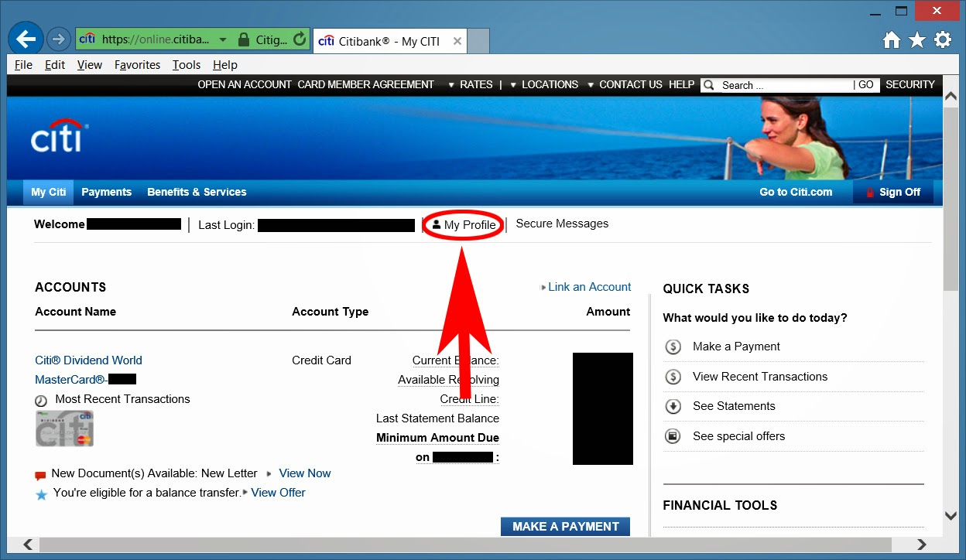Click the flag icon beside New Document(s) Available
The image size is (966, 560).
pyautogui.click(x=39, y=473)
